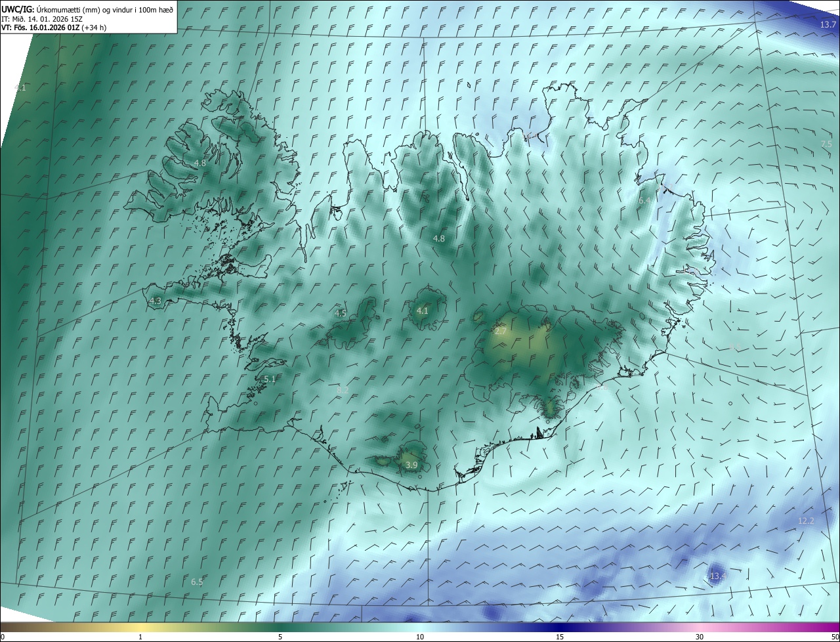Click the 4.5 value label on the map
840x642 pixels.
pyautogui.click(x=341, y=314)
